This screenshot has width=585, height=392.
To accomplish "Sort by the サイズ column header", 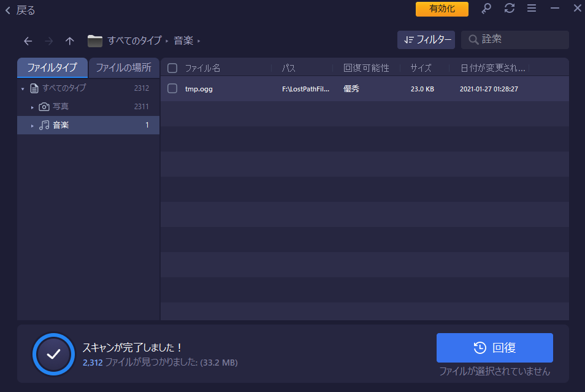I will (x=421, y=68).
